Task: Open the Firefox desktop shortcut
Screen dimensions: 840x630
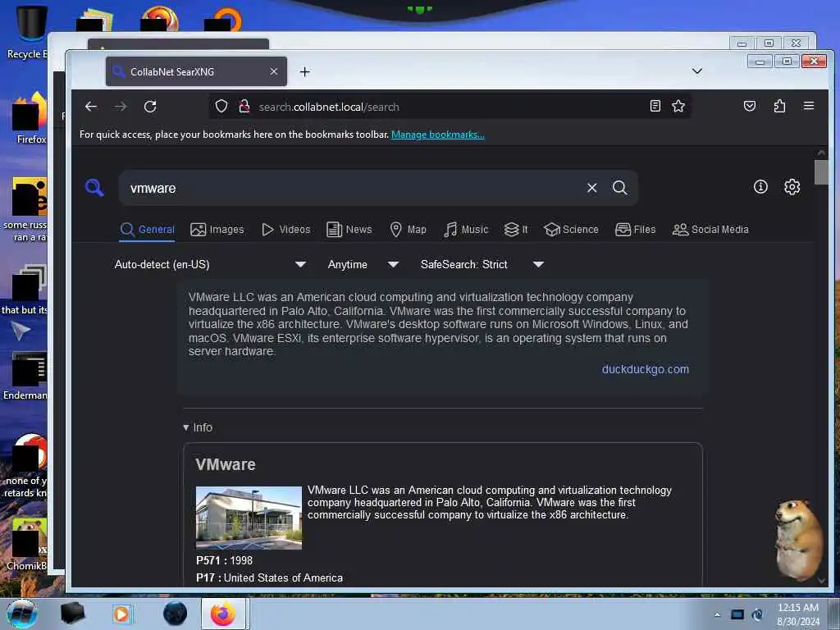Action: (30, 119)
